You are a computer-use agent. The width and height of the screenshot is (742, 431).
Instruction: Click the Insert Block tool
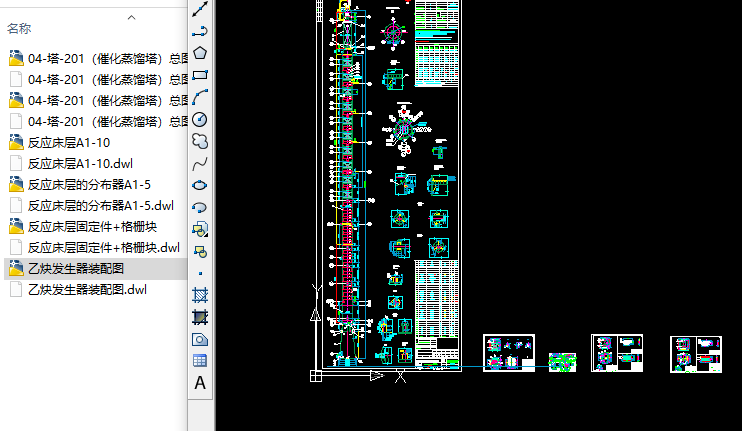coord(200,229)
